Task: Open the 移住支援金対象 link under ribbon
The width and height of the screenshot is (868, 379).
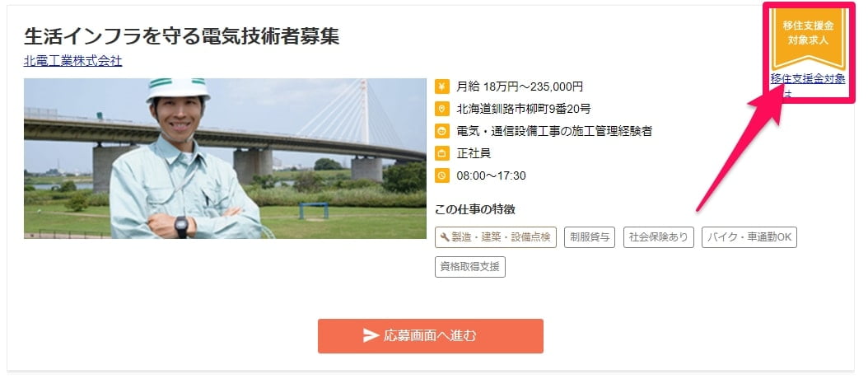Action: tap(808, 85)
